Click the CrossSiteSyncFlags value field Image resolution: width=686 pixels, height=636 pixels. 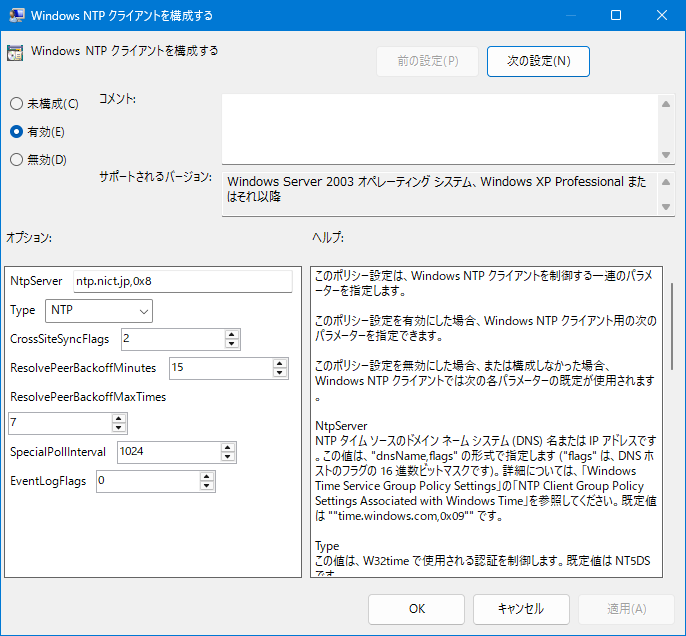pos(174,339)
